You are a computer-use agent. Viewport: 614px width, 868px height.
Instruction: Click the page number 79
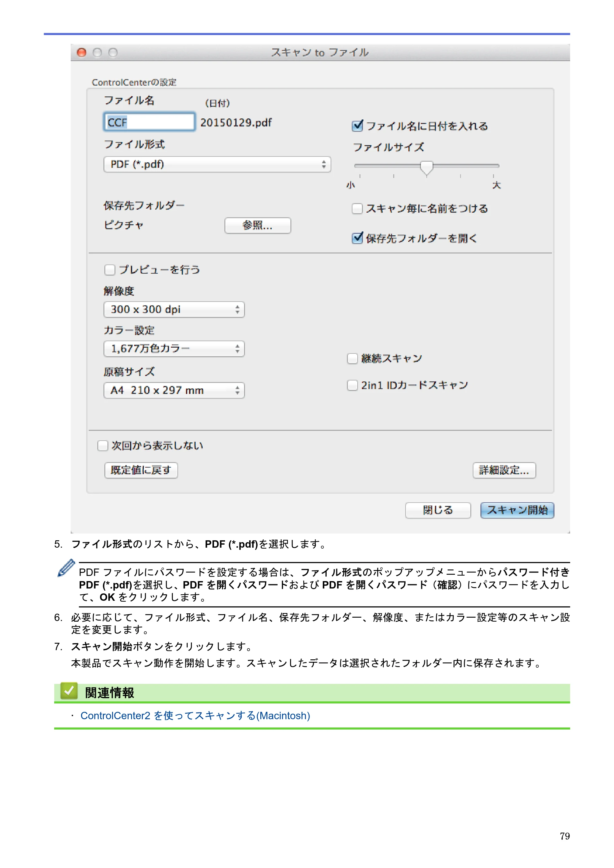tap(565, 836)
